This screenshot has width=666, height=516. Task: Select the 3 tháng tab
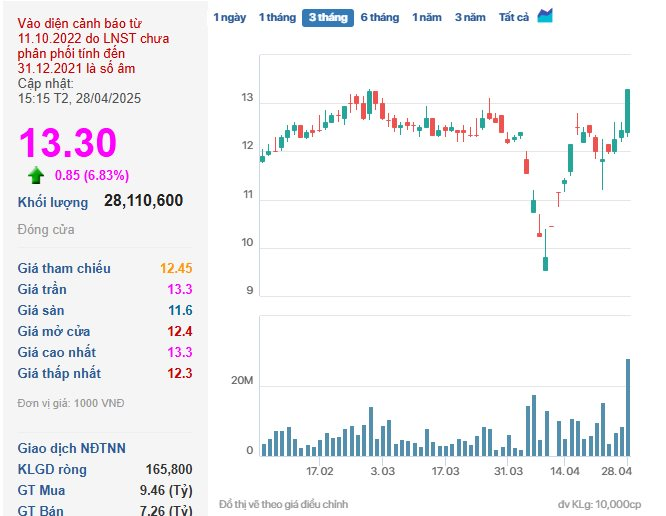click(328, 17)
